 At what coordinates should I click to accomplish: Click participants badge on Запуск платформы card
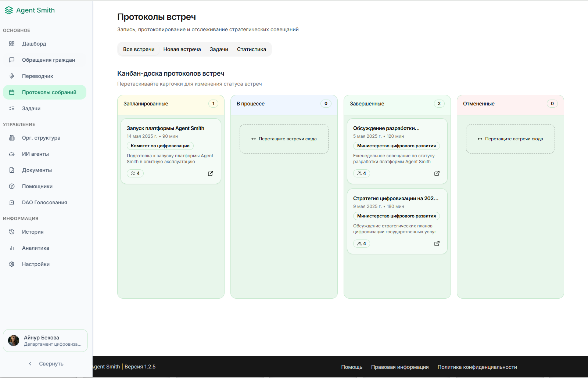(135, 173)
